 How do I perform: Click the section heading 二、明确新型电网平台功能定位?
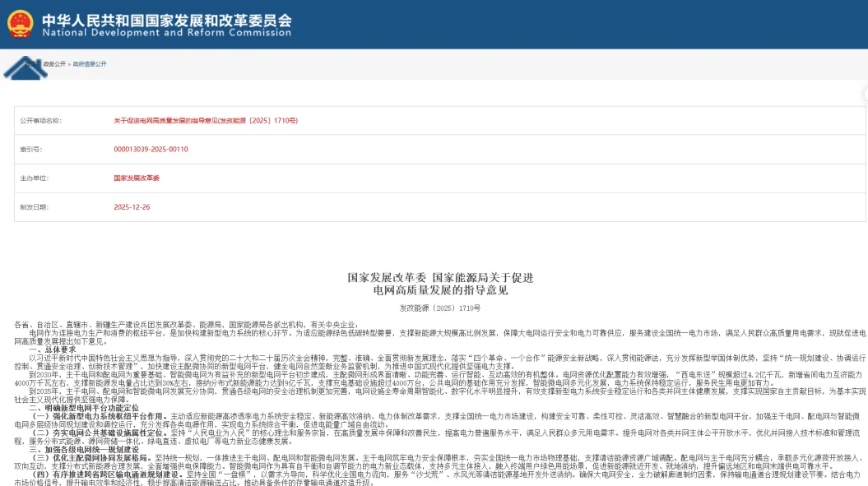(x=84, y=408)
